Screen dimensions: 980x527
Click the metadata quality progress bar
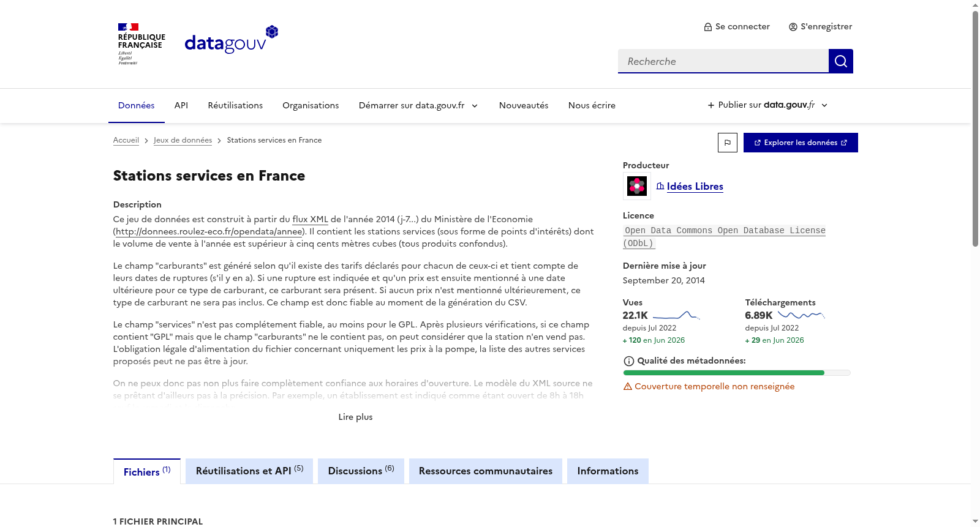(737, 373)
